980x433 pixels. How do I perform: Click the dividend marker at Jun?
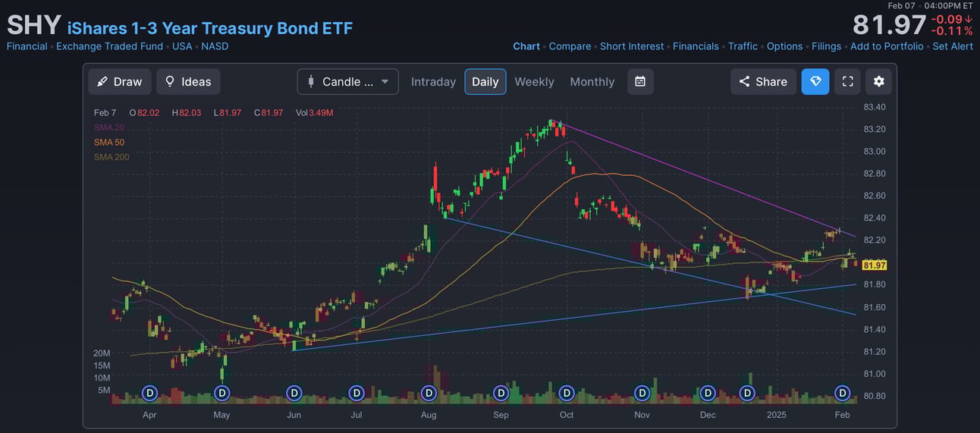(x=294, y=393)
